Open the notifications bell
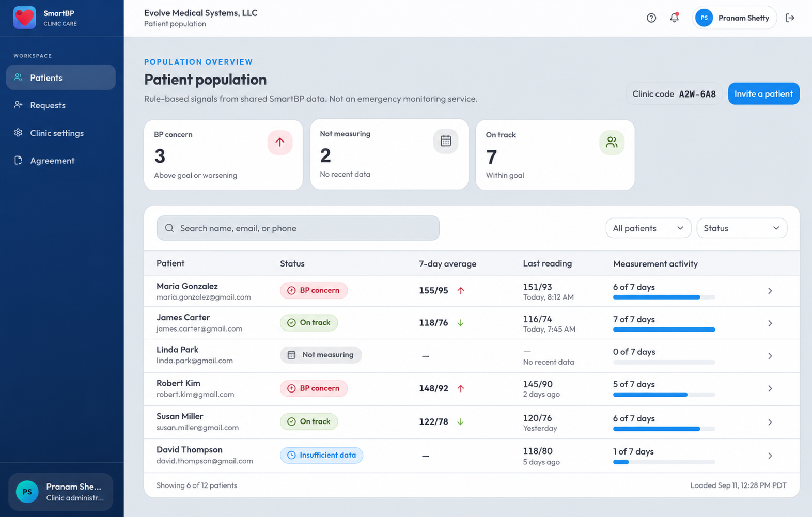Viewport: 812px width, 517px height. [x=674, y=18]
